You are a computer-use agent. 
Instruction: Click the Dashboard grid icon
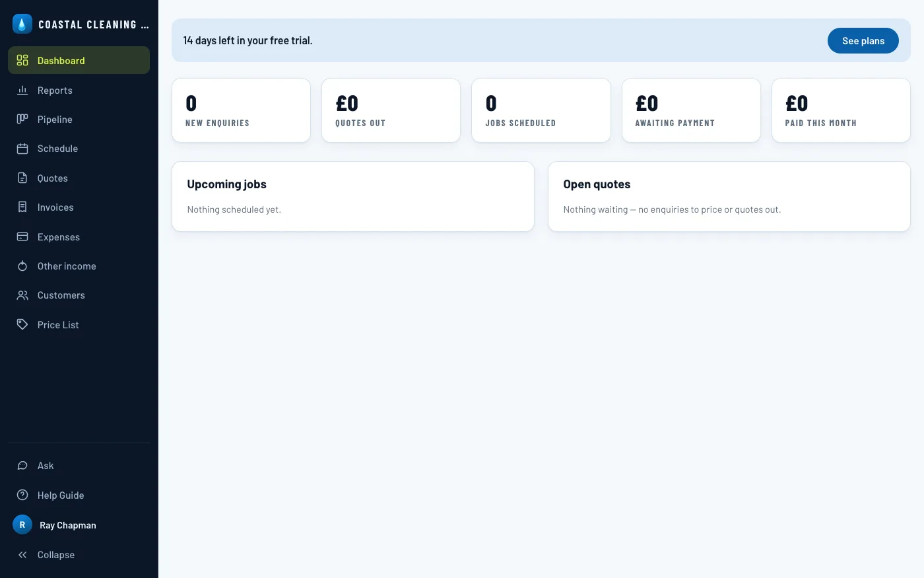pyautogui.click(x=22, y=61)
